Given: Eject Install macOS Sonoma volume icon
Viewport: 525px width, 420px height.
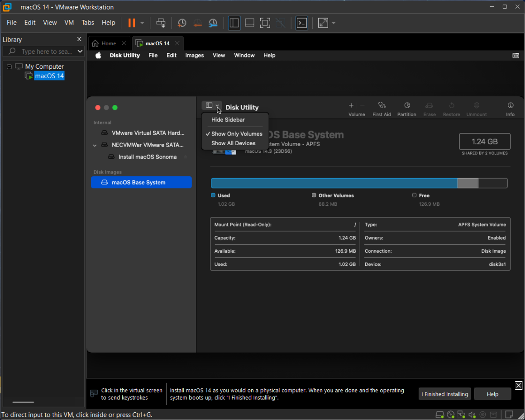Looking at the screenshot, I should 186,157.
